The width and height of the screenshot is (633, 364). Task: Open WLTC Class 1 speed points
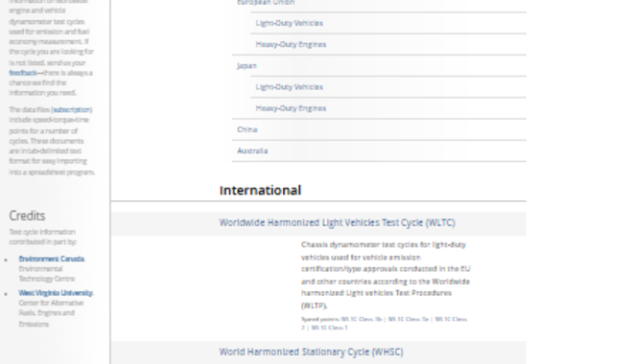(329, 328)
